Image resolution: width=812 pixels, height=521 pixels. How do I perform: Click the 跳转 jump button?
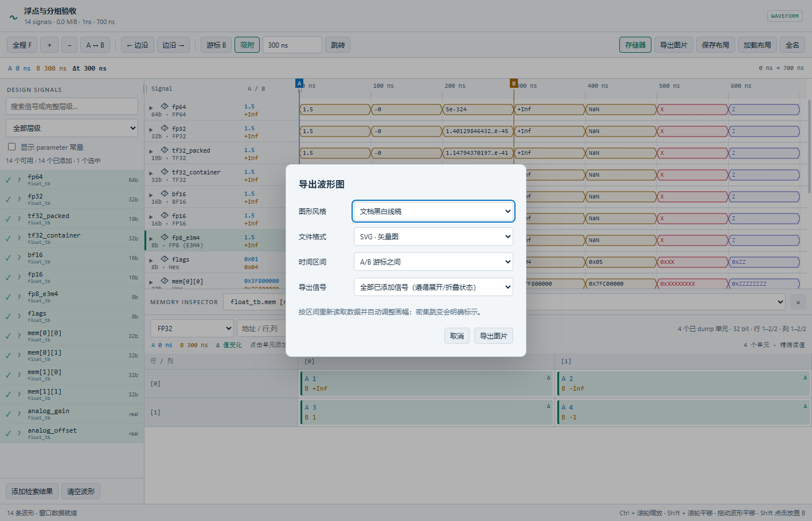tap(338, 45)
